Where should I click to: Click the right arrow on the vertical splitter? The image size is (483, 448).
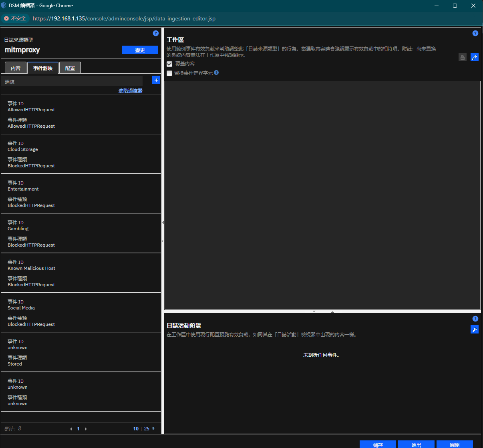pyautogui.click(x=163, y=241)
